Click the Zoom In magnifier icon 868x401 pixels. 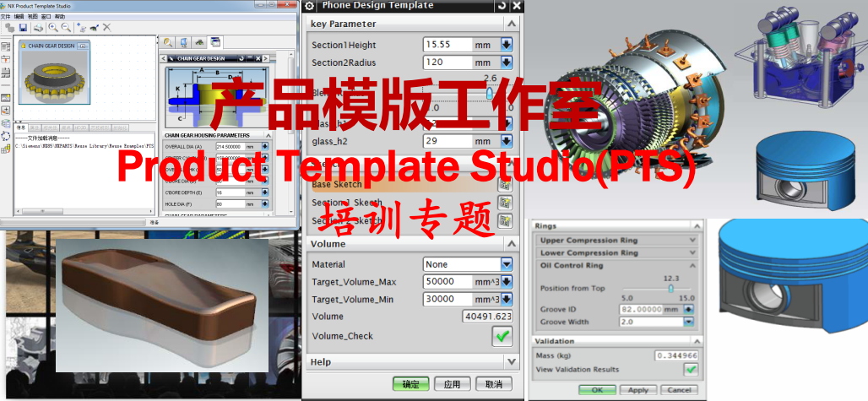[x=54, y=27]
